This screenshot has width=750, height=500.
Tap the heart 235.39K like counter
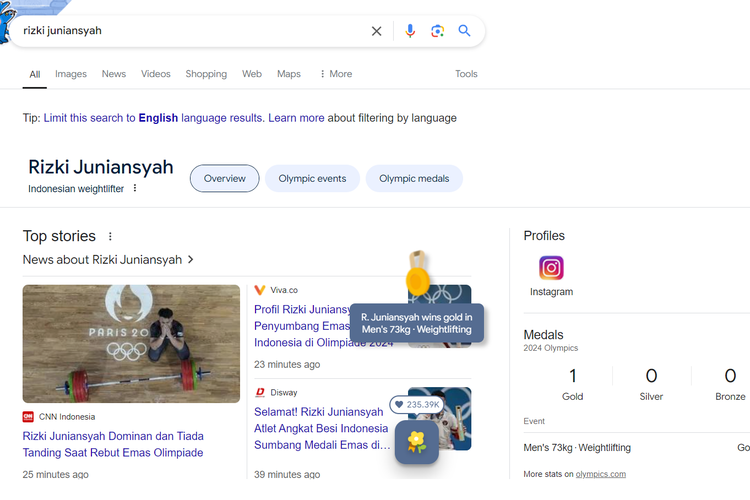tap(416, 405)
